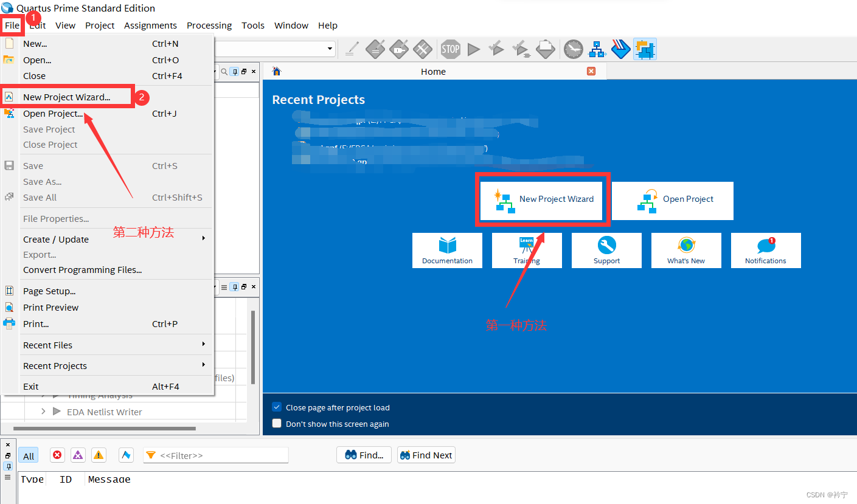Close the upper-left panel

point(254,72)
